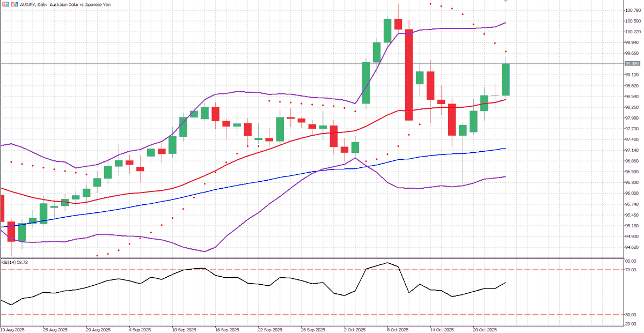Click the 25 Aug 2025 date label
This screenshot has width=644, height=333.
pos(55,330)
